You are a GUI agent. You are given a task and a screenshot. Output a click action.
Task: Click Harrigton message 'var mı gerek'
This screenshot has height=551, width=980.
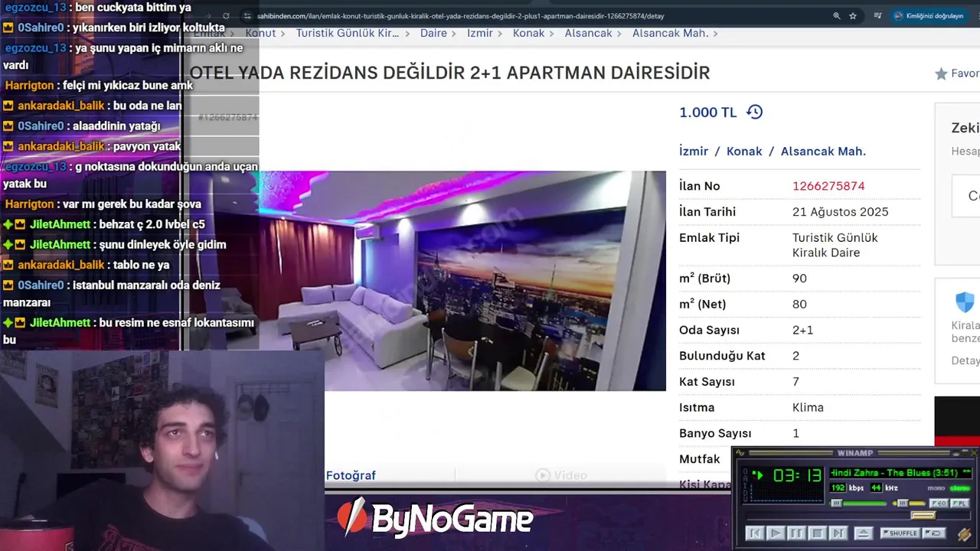click(103, 204)
